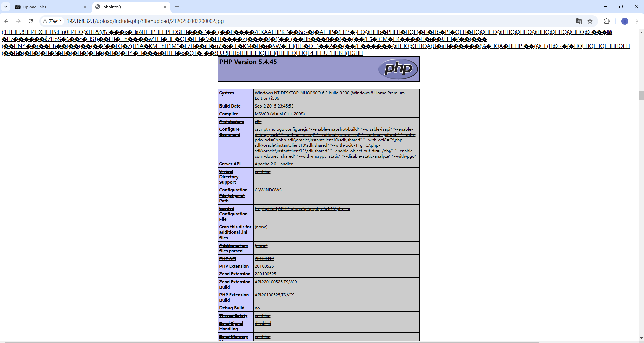This screenshot has width=644, height=343.
Task: Close the phpinfo() tab
Action: pos(165,7)
